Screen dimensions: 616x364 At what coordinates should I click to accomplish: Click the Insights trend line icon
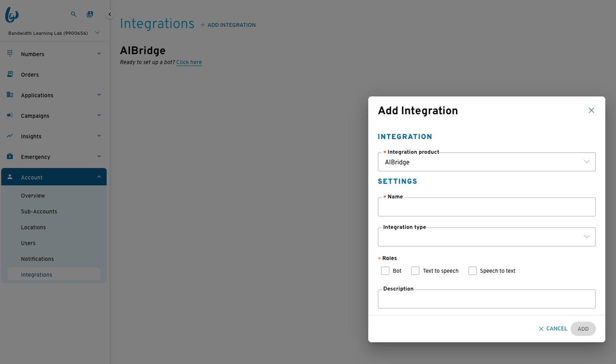[10, 136]
